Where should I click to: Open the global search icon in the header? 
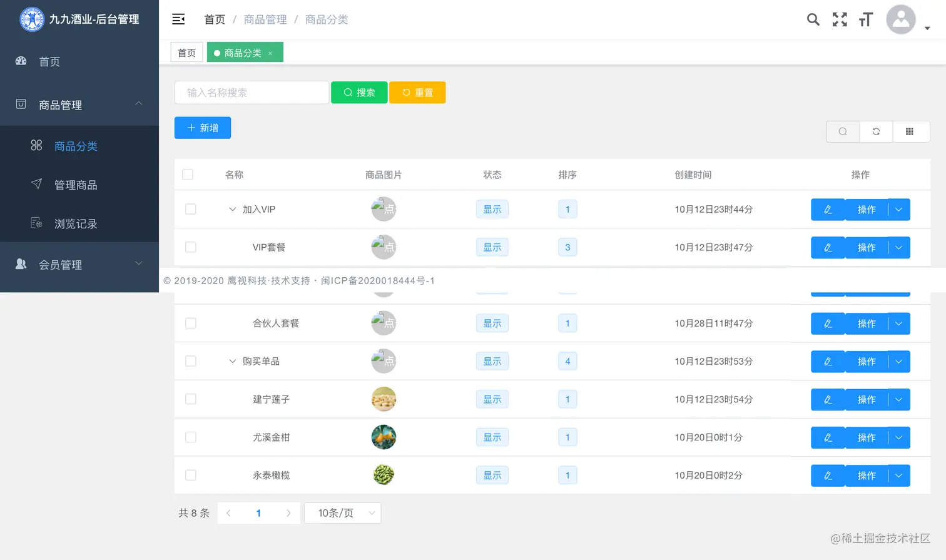813,19
